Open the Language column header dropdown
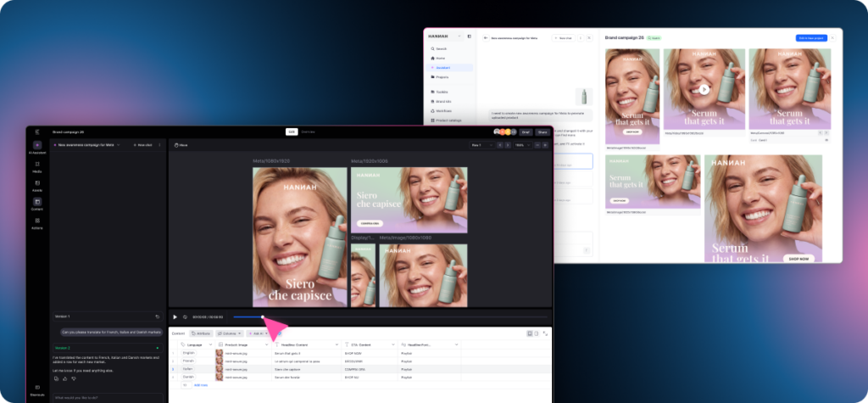This screenshot has width=868, height=403. [x=210, y=344]
